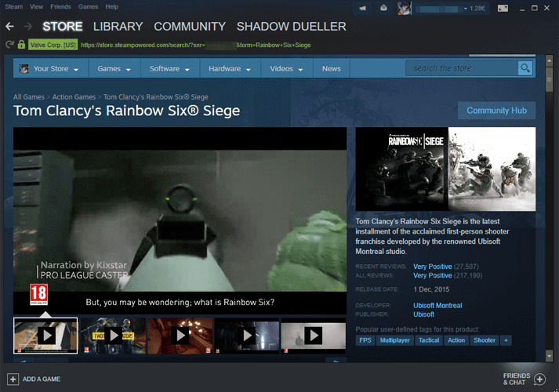The height and width of the screenshot is (392, 559).
Task: Click the Your Store avatar icon
Action: coord(24,69)
